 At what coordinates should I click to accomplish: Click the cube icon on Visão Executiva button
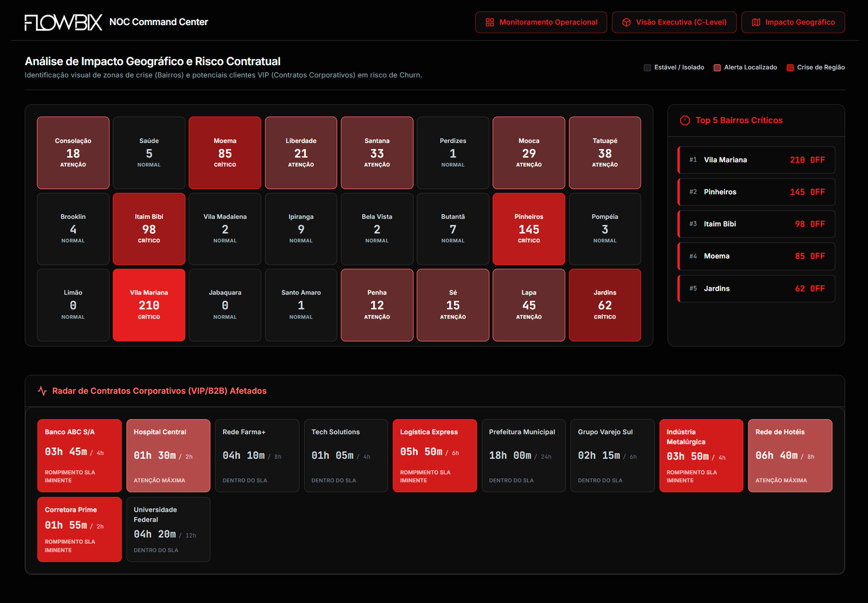click(626, 22)
